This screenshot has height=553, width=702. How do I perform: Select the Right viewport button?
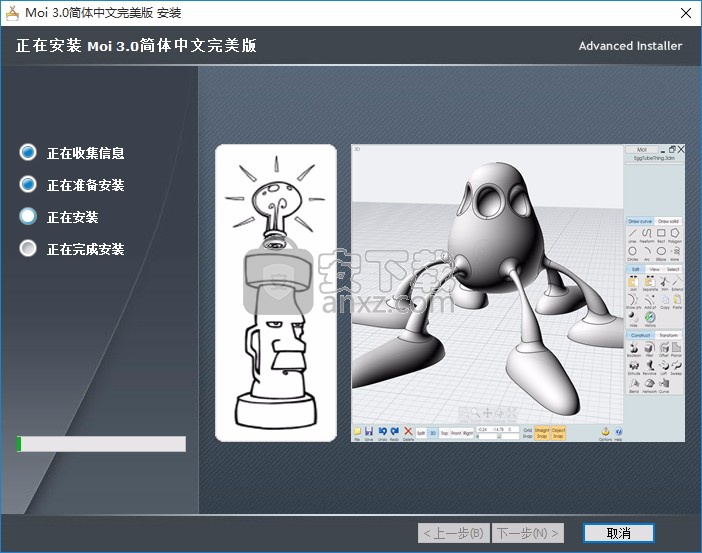[468, 433]
